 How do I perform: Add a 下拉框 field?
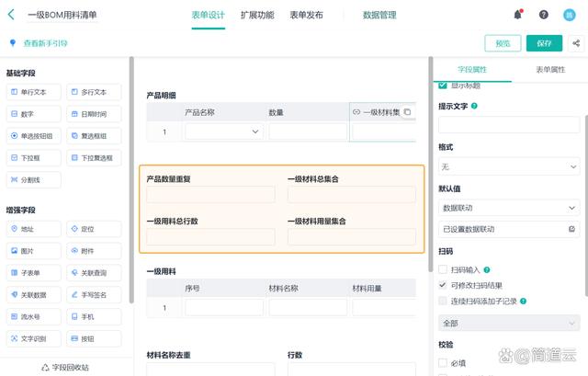point(33,158)
